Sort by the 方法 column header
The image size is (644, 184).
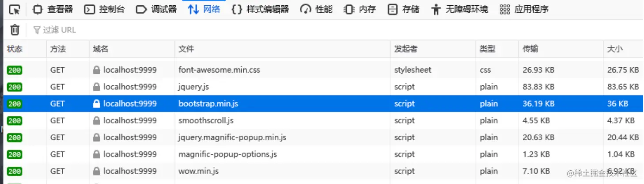click(68, 49)
